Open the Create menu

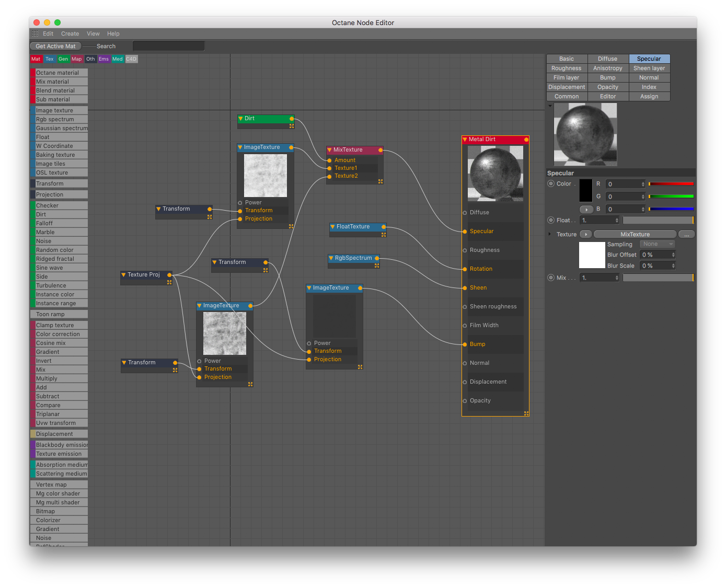tap(70, 33)
